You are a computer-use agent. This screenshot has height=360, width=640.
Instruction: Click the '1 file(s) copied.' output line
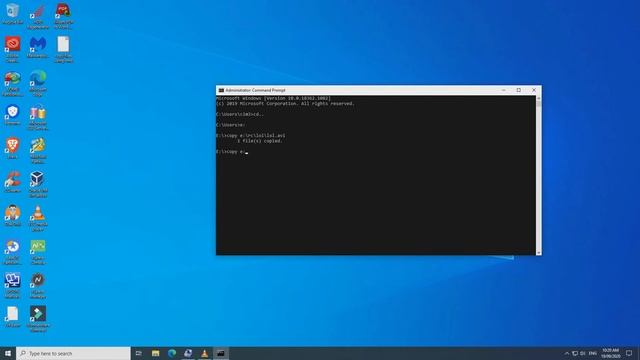pos(260,141)
